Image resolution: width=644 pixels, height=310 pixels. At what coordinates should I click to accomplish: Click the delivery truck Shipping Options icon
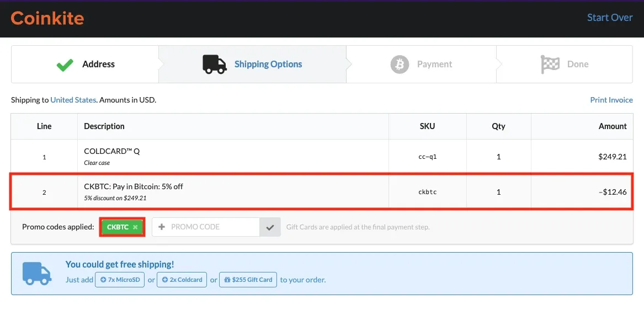point(215,65)
